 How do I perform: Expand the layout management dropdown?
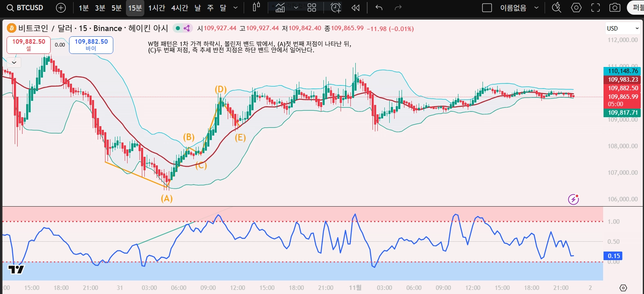536,8
